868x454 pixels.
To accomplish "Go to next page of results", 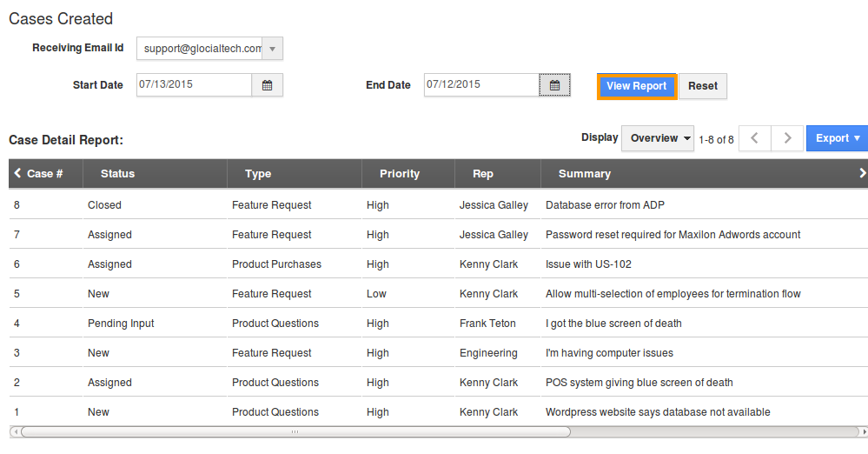I will (x=787, y=138).
